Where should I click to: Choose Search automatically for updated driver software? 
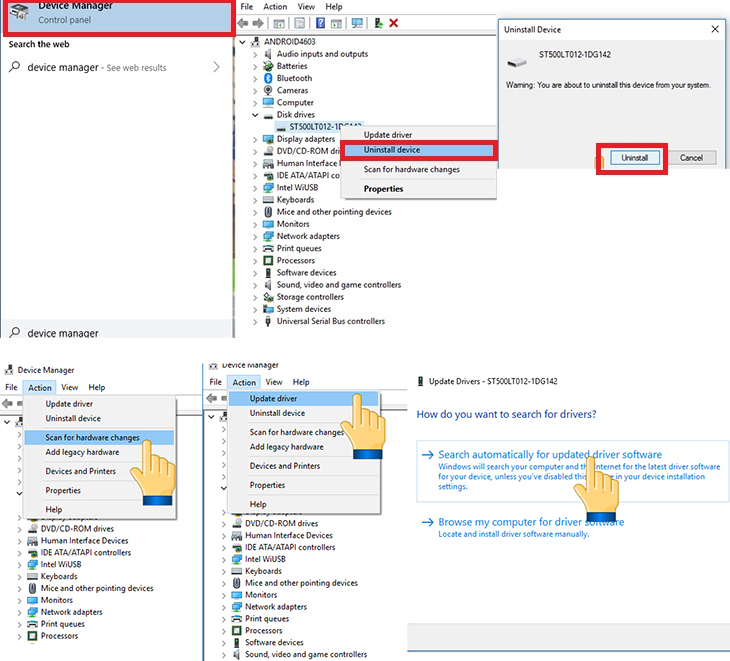pyautogui.click(x=572, y=471)
